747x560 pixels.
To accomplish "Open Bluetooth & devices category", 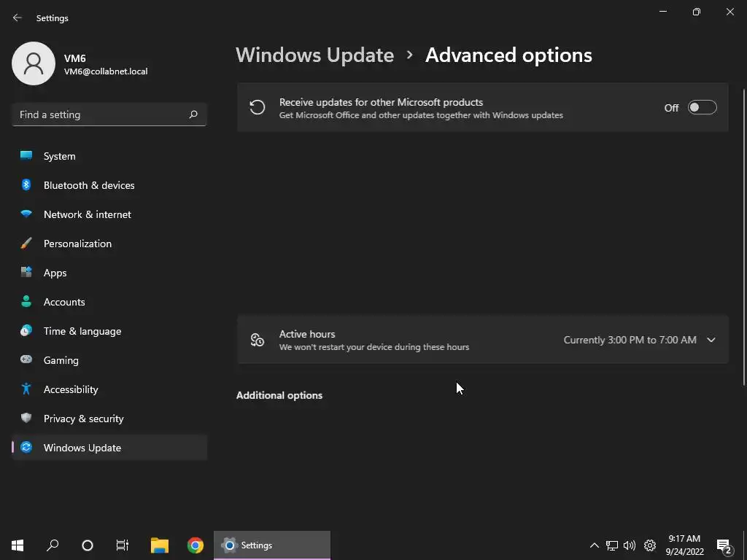I will [x=109, y=185].
